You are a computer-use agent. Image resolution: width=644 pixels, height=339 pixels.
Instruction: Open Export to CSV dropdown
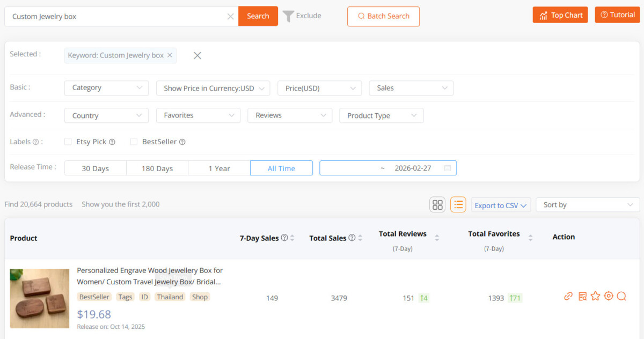coord(501,205)
